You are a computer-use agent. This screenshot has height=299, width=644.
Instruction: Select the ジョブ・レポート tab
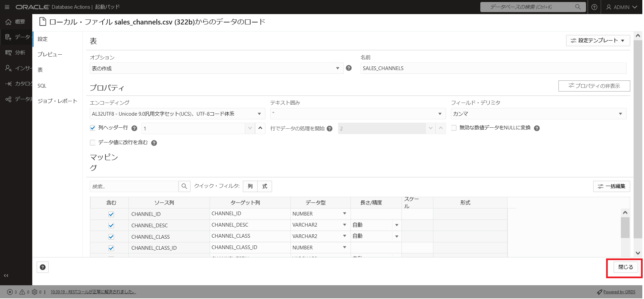click(57, 101)
